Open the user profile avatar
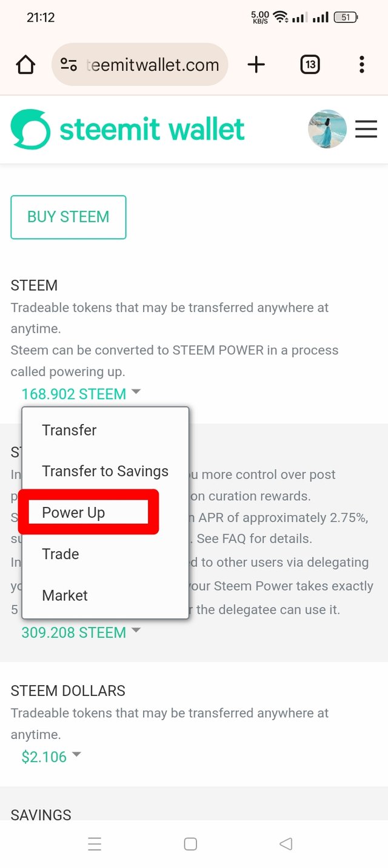This screenshot has width=388, height=868. tap(327, 129)
